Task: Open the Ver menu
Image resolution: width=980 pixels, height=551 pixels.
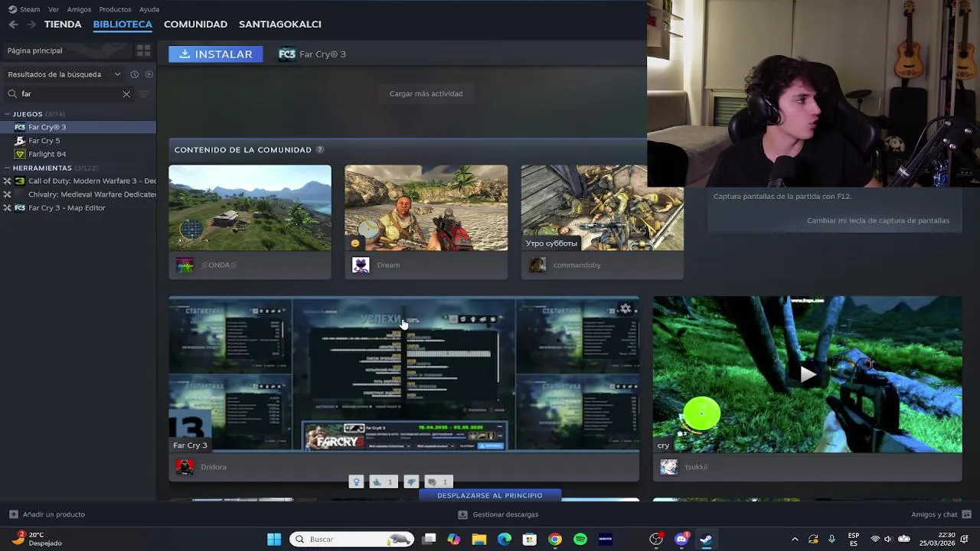Action: 54,9
